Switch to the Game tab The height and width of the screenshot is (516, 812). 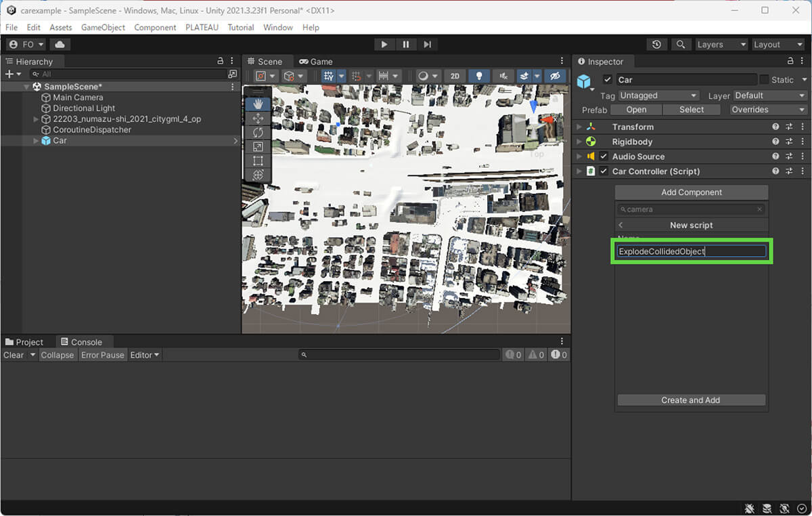click(x=316, y=62)
